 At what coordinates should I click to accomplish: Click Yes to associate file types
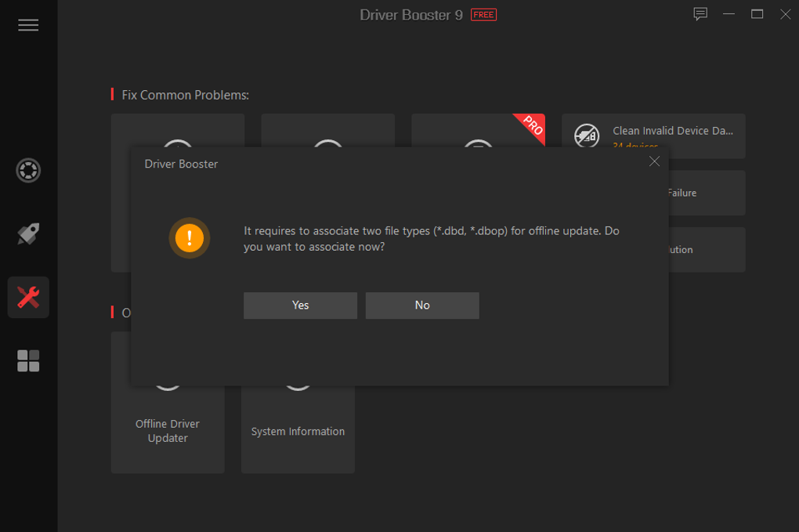300,306
